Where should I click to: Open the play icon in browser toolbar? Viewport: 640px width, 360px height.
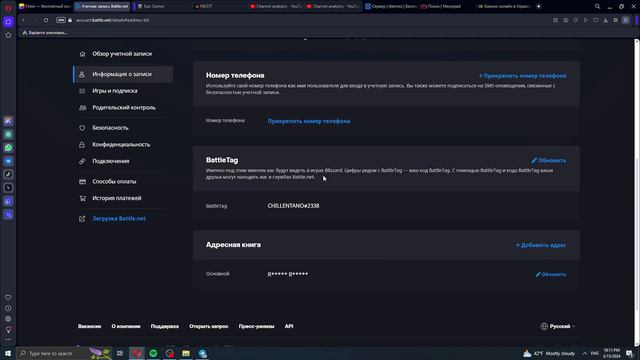[x=586, y=20]
